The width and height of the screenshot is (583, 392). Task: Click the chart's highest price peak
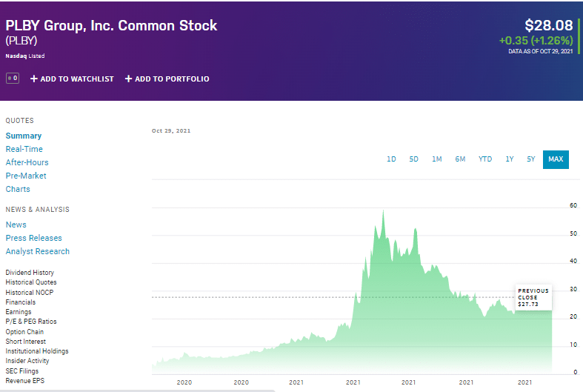coord(383,211)
